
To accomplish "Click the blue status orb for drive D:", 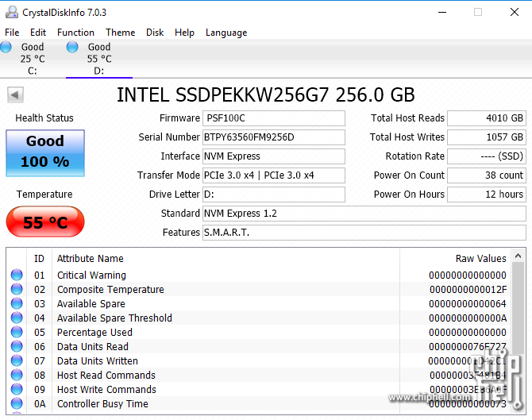I will pyautogui.click(x=72, y=47).
